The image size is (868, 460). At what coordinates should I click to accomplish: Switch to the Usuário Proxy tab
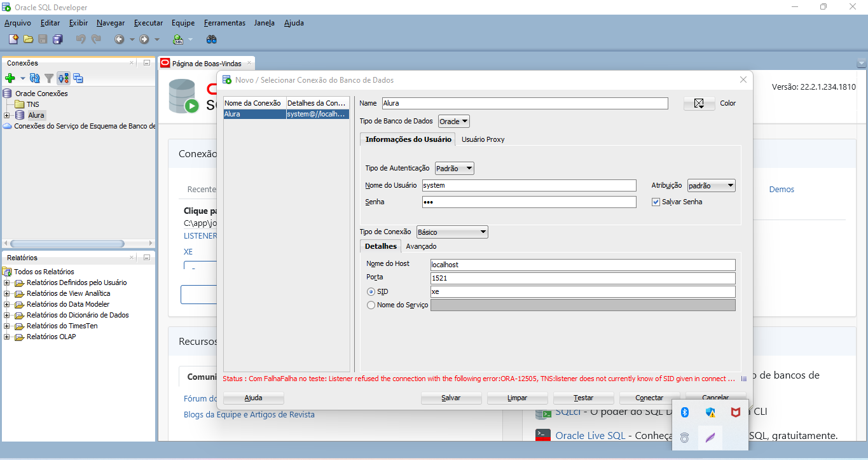tap(483, 139)
